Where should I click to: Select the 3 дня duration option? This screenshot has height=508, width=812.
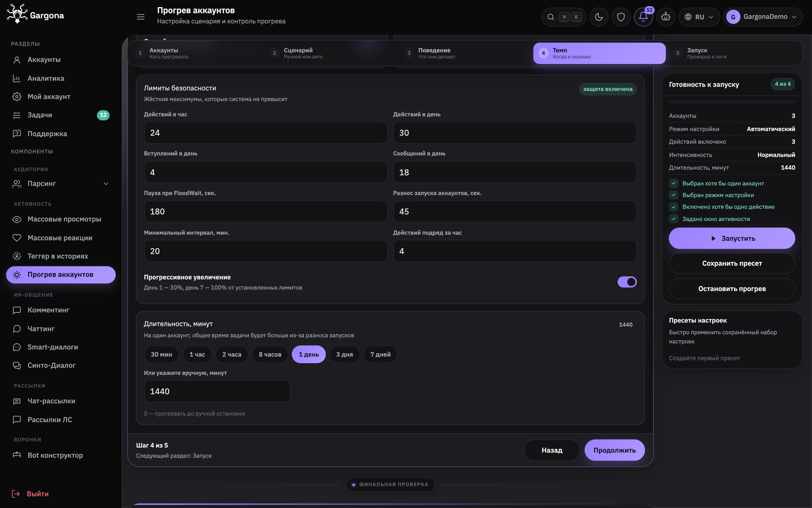click(345, 355)
